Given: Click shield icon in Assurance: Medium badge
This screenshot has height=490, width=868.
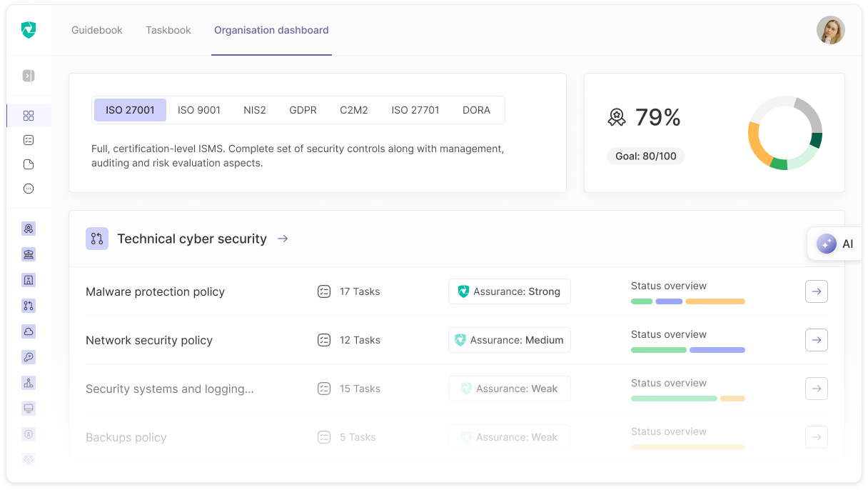Looking at the screenshot, I should click(460, 340).
